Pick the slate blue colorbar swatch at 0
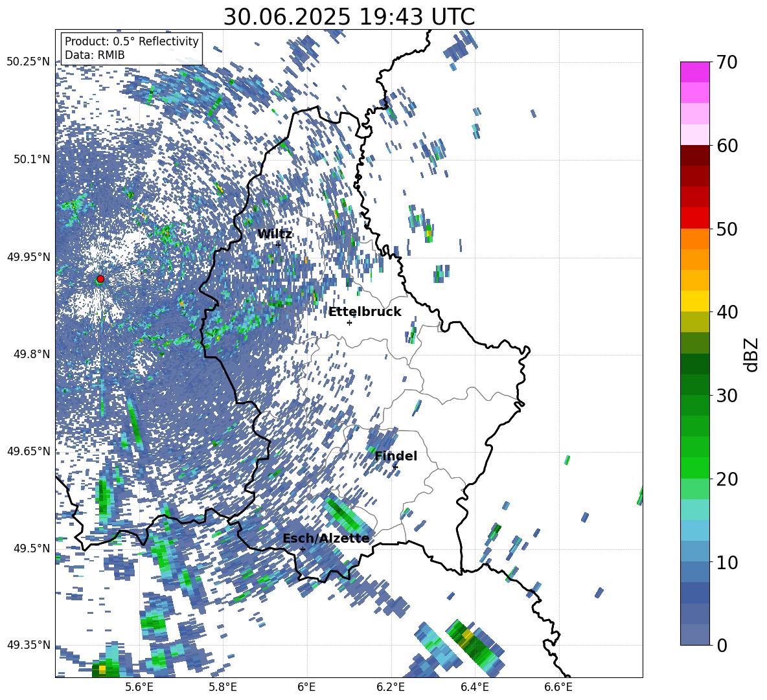 [694, 635]
